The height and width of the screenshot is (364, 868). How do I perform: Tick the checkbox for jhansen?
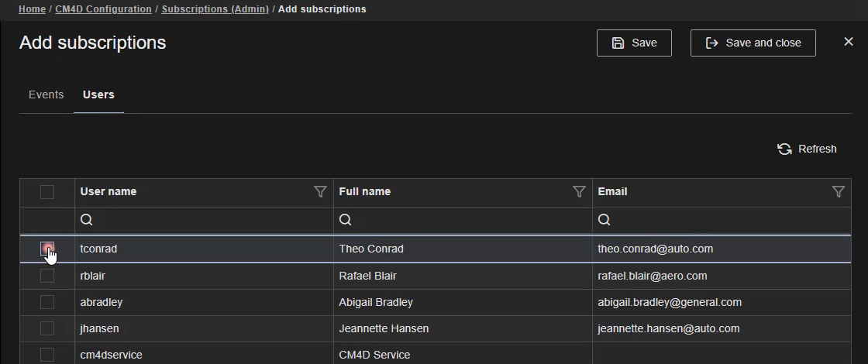[47, 328]
